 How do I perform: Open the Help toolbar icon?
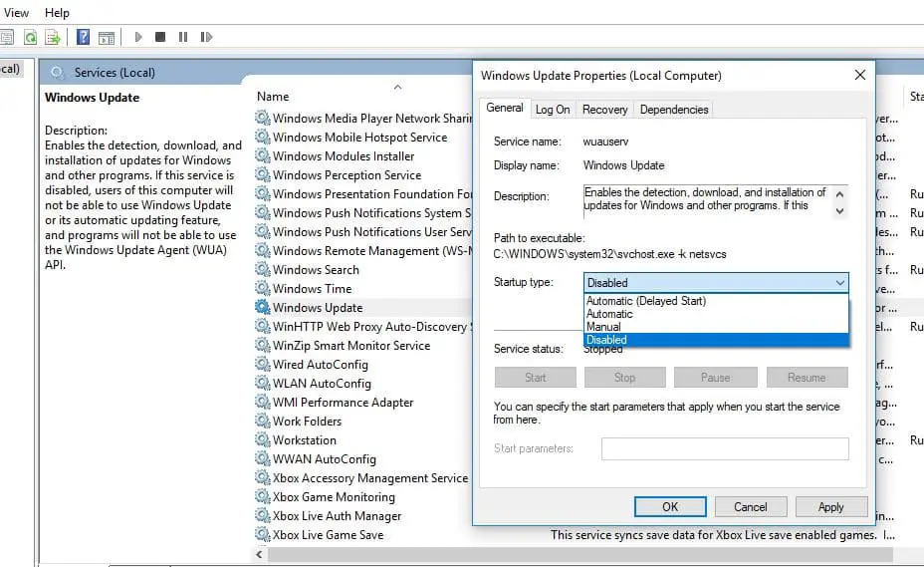point(84,37)
